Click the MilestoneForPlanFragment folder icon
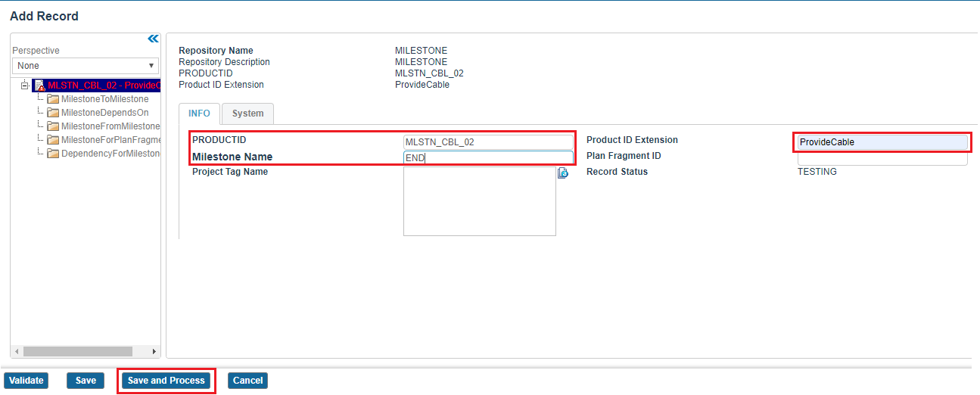 point(53,140)
